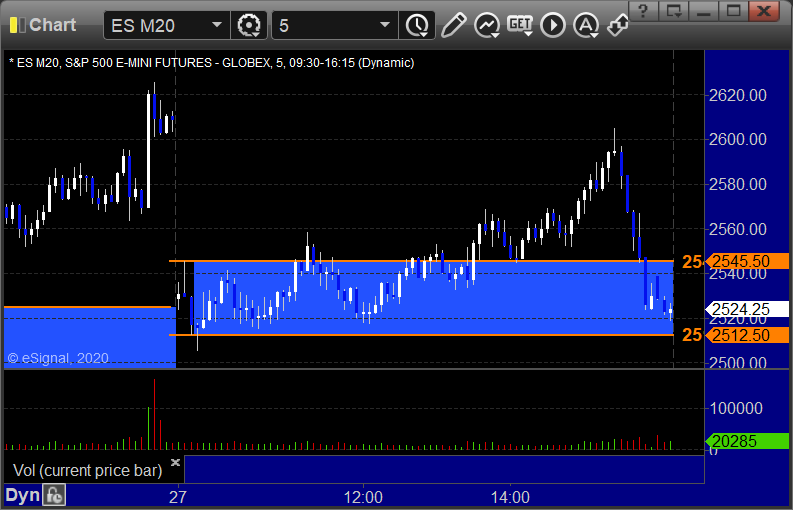The width and height of the screenshot is (793, 510).
Task: Open the window options dropdown button
Action: (x=674, y=10)
